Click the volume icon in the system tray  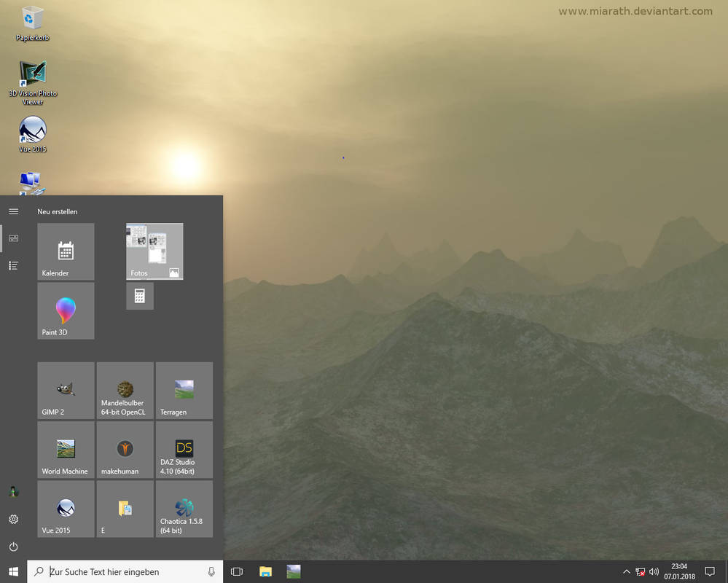[654, 571]
